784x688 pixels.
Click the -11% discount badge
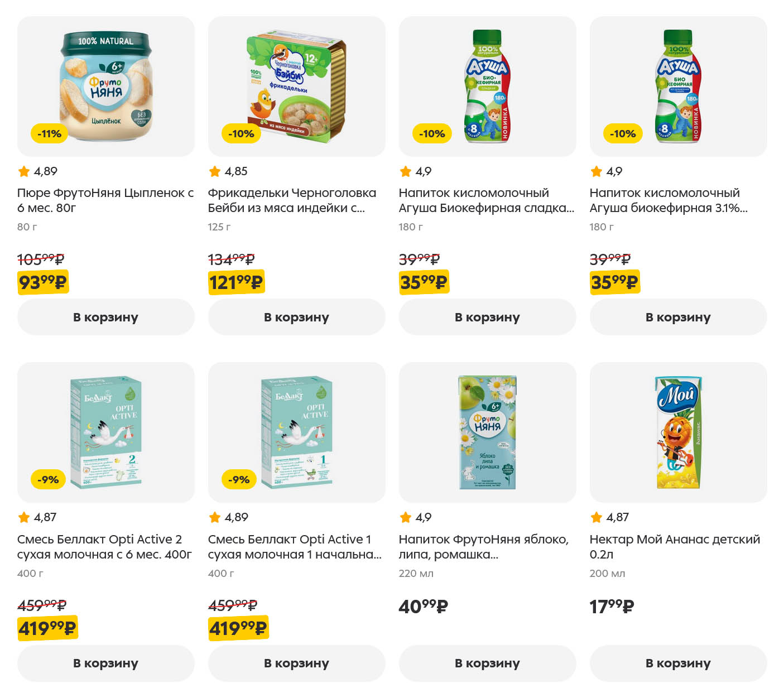tap(49, 134)
